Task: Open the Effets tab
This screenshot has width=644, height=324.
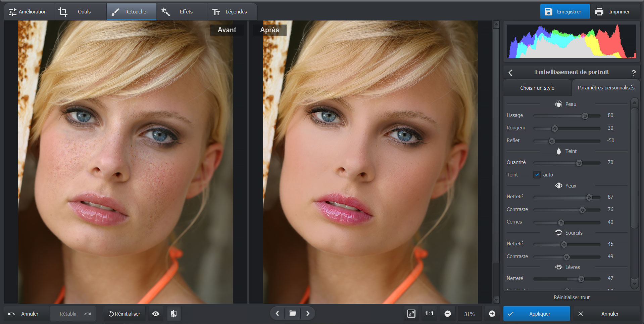Action: coord(182,12)
